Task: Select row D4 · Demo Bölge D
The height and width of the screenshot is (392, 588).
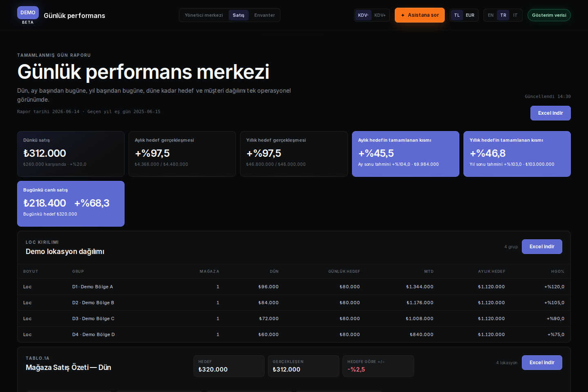Action: tap(294, 334)
